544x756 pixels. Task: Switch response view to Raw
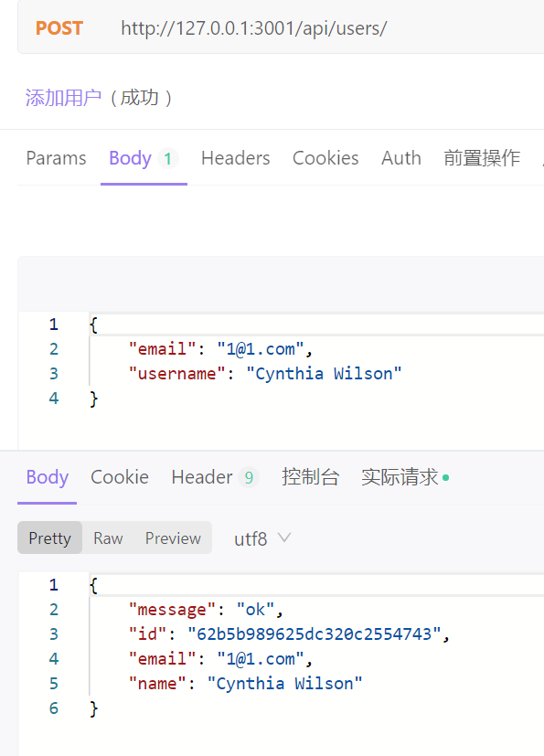[108, 538]
